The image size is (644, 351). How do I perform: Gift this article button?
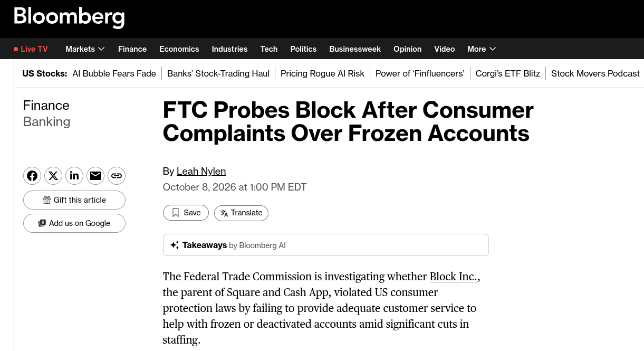tap(74, 200)
